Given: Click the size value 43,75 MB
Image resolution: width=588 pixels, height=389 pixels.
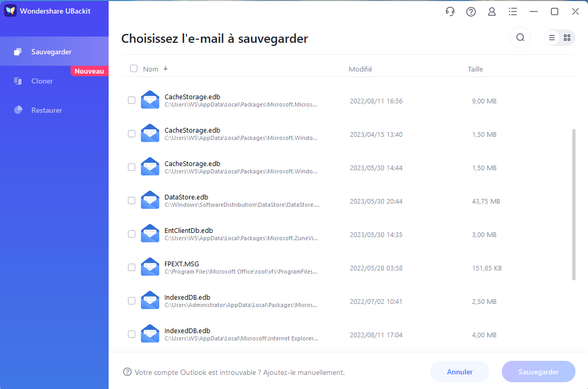Looking at the screenshot, I should point(486,202).
